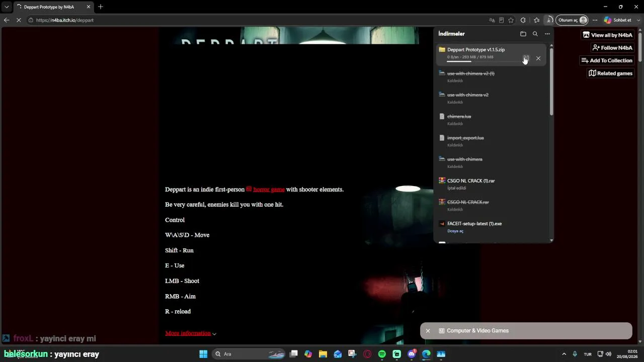Open the immersive reader icon

click(502, 20)
